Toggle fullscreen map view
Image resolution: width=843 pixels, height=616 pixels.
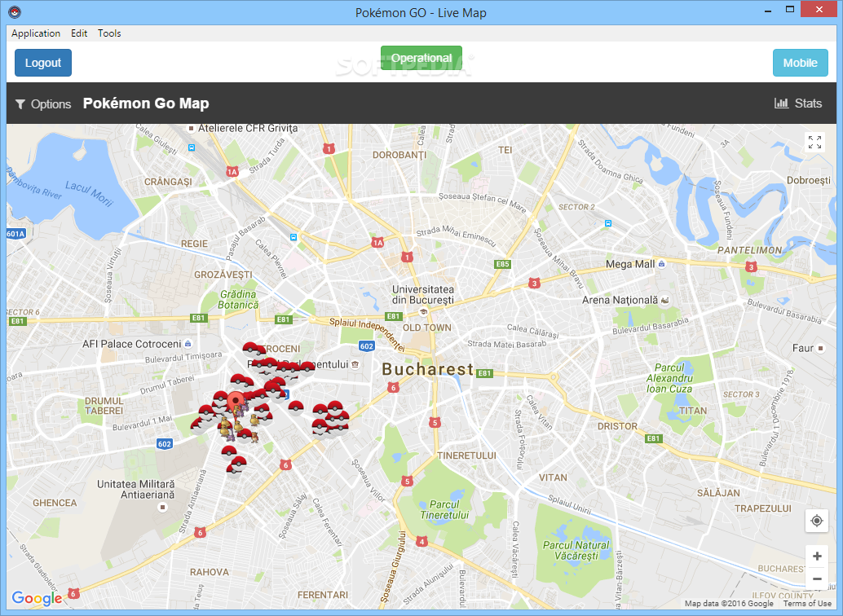(x=814, y=142)
